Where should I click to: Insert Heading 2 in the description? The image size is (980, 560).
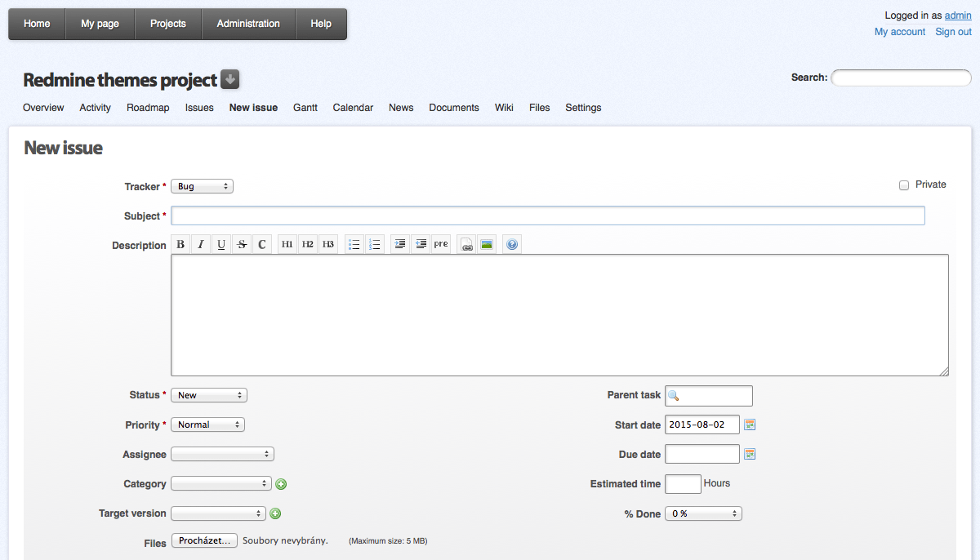point(308,244)
